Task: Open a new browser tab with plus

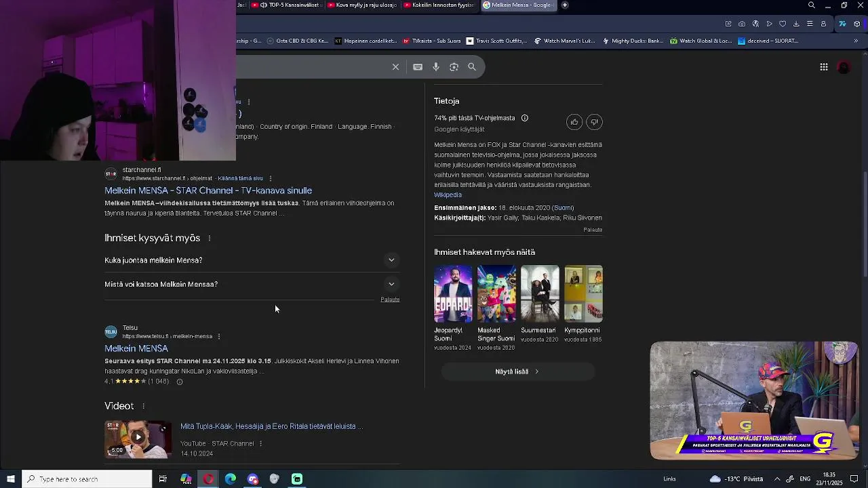Action: tap(564, 5)
